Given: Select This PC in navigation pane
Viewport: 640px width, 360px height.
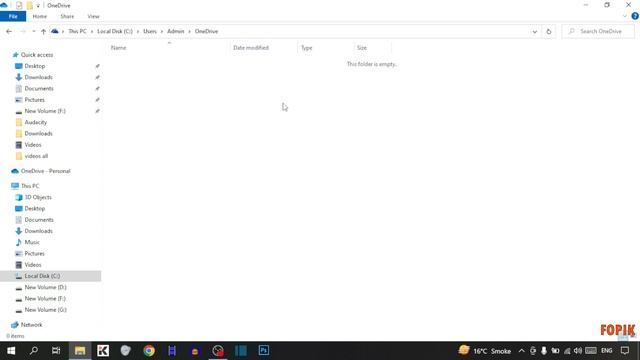Looking at the screenshot, I should [x=30, y=186].
